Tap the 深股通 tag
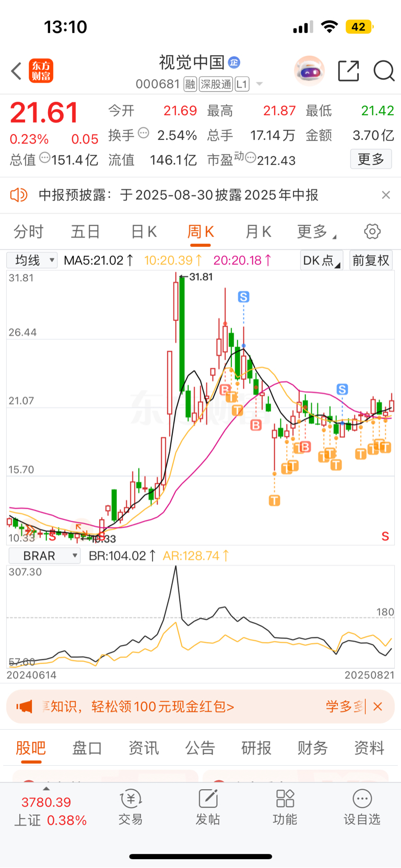This screenshot has width=401, height=868. point(216,84)
